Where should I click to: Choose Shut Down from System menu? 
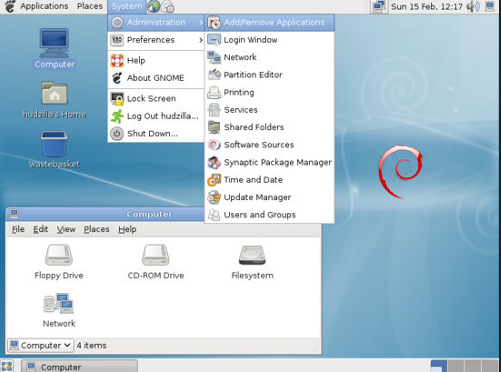pyautogui.click(x=156, y=133)
